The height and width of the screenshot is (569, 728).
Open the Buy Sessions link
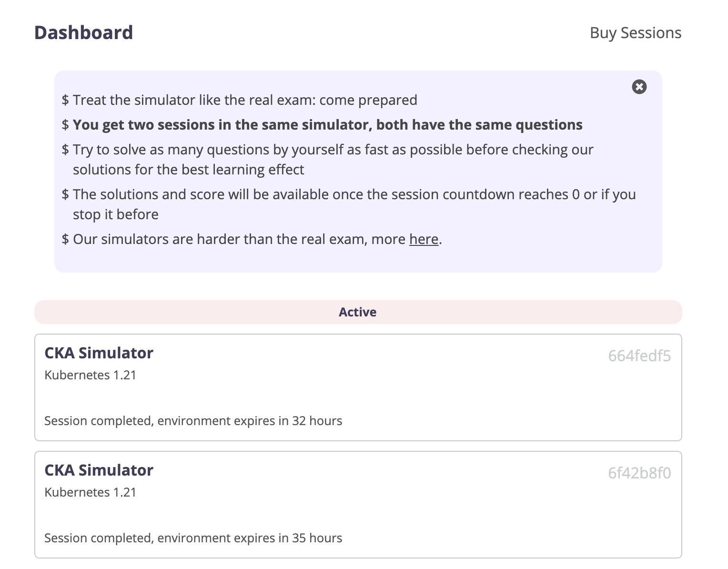(635, 33)
